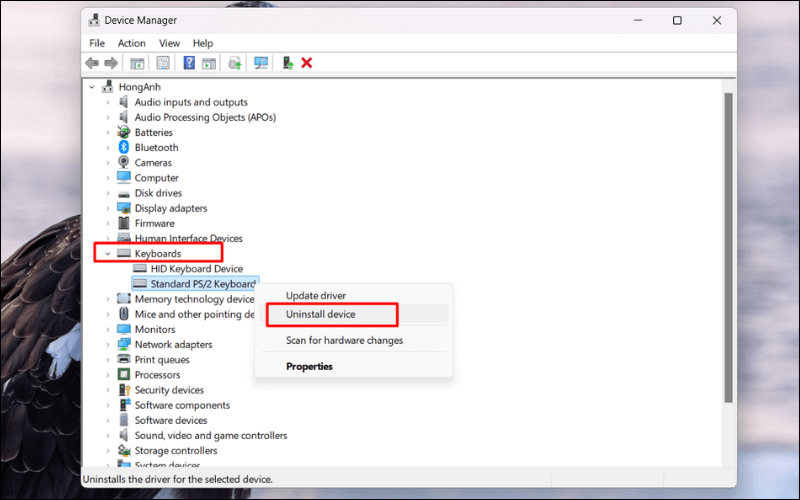This screenshot has height=500, width=800.
Task: Click the red X Uninstall device toolbar icon
Action: tap(307, 63)
